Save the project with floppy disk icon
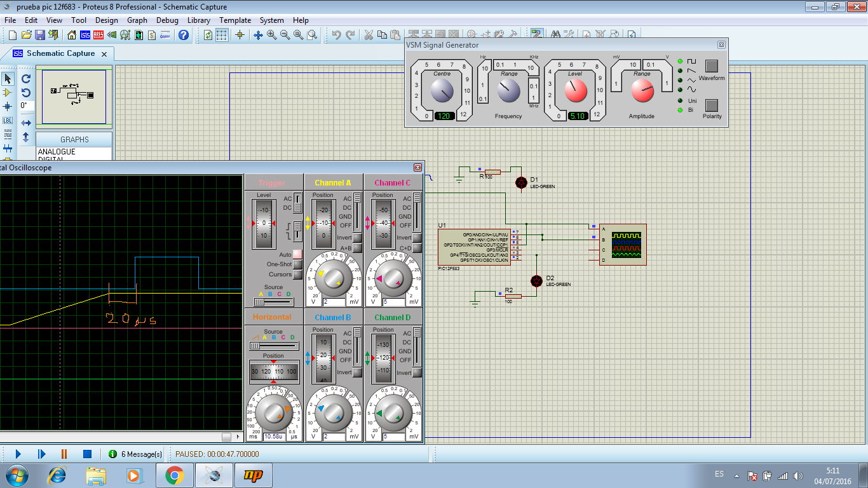The width and height of the screenshot is (868, 488). (40, 35)
